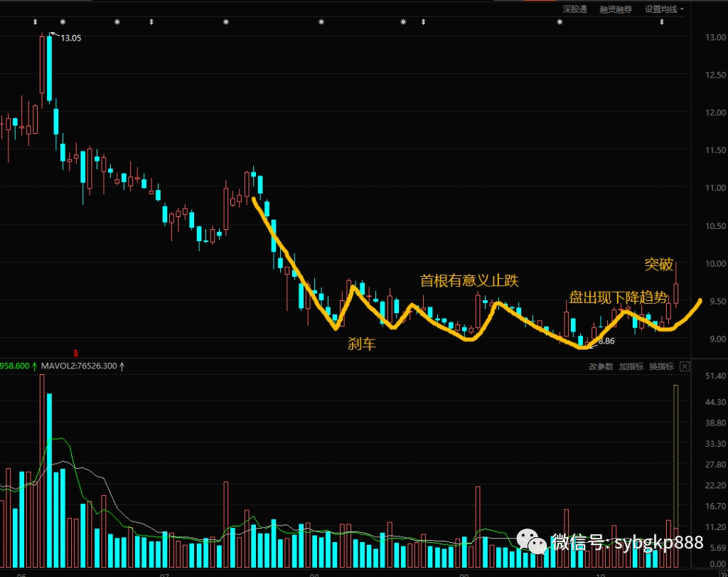Click the 8.86 low price label
The width and height of the screenshot is (728, 577).
pos(606,342)
